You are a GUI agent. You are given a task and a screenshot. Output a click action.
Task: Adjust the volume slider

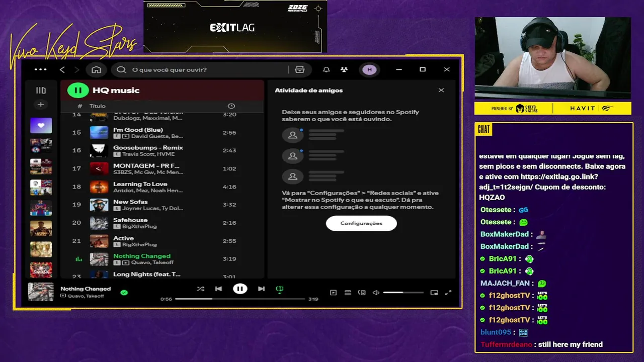coord(403,293)
